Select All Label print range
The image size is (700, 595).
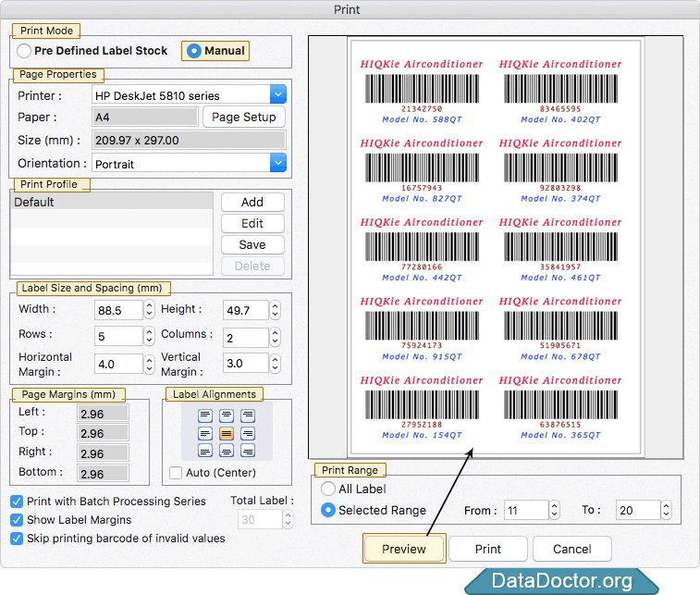click(328, 489)
